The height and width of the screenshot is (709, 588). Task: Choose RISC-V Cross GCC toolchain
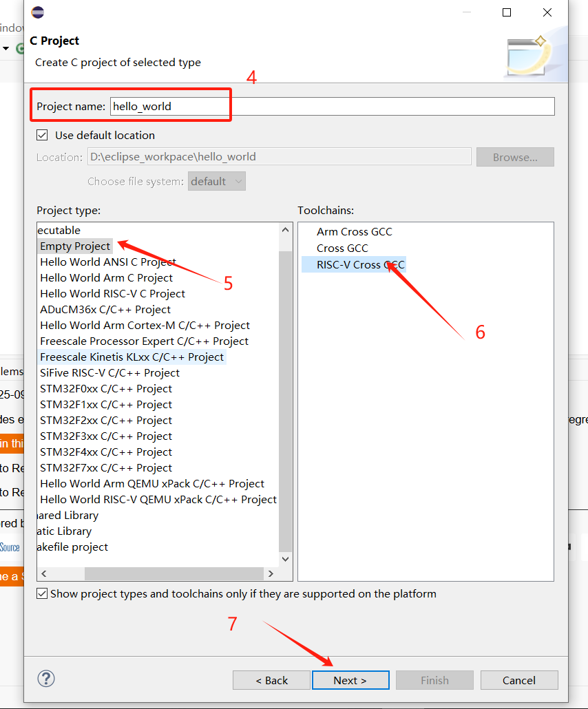pos(354,265)
